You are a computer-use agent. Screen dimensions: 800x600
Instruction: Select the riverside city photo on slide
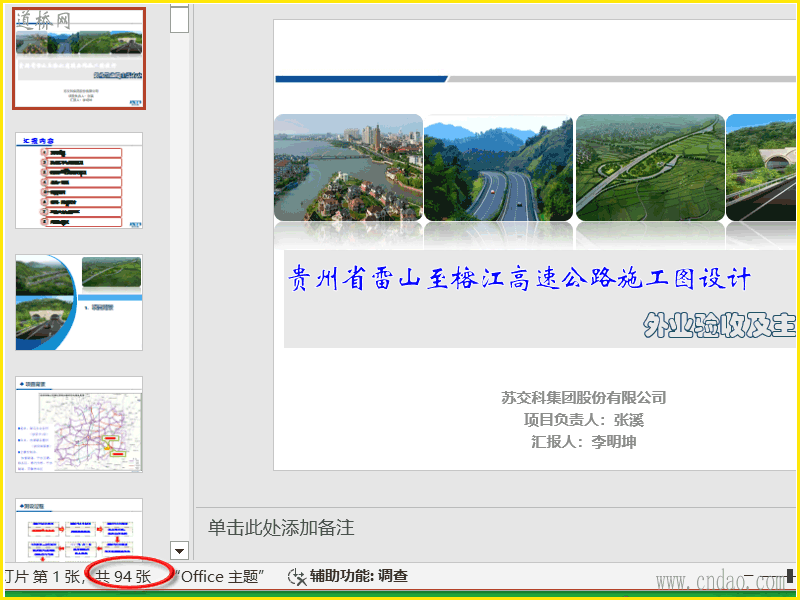click(348, 167)
